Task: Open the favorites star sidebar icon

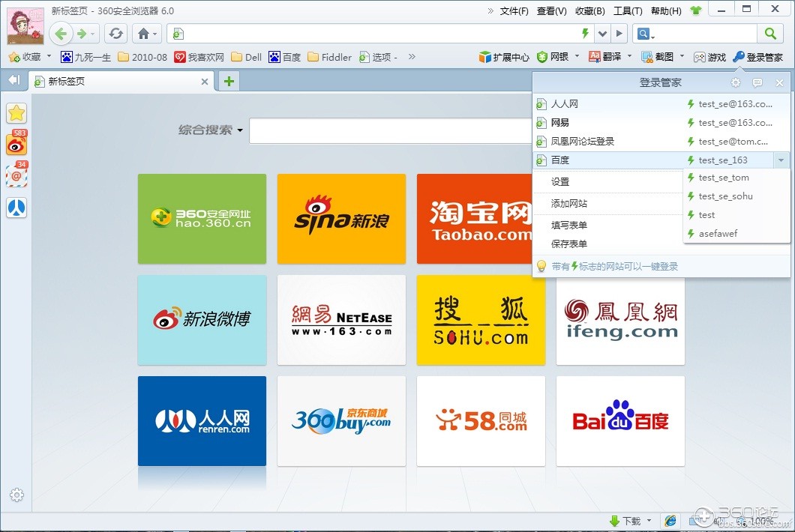Action: pos(16,113)
